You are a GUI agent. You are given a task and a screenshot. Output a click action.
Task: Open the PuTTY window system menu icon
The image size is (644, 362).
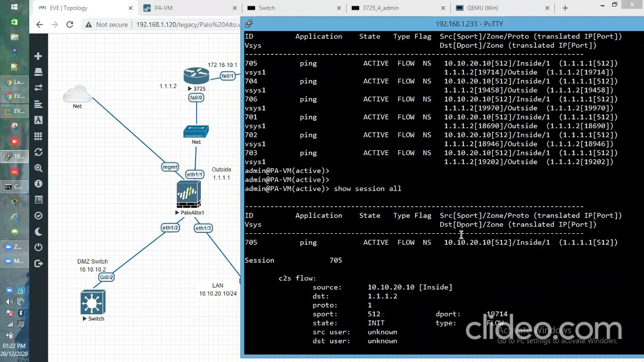(x=249, y=24)
